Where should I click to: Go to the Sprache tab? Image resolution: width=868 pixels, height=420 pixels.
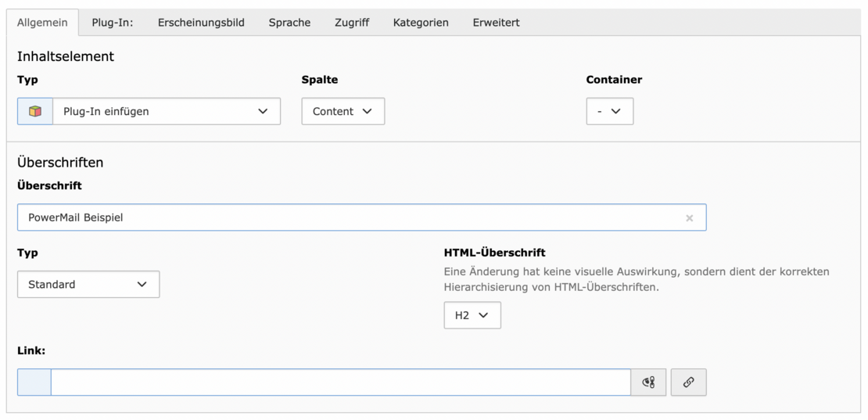(289, 23)
